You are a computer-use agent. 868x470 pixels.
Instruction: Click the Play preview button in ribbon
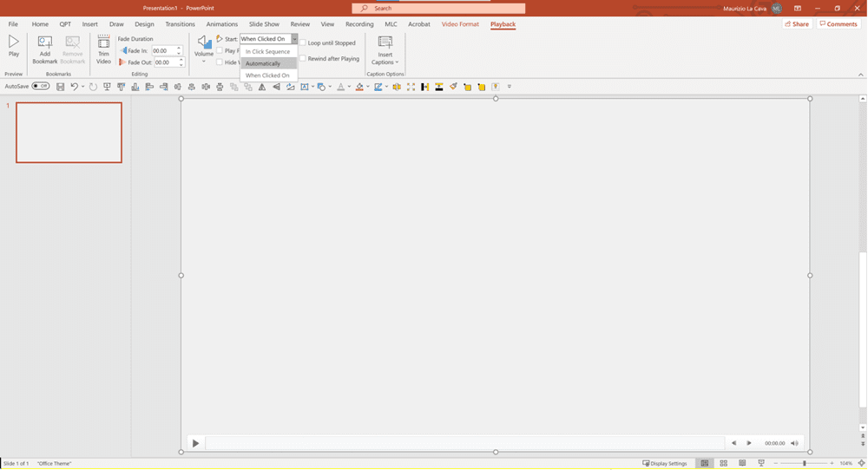pos(13,46)
